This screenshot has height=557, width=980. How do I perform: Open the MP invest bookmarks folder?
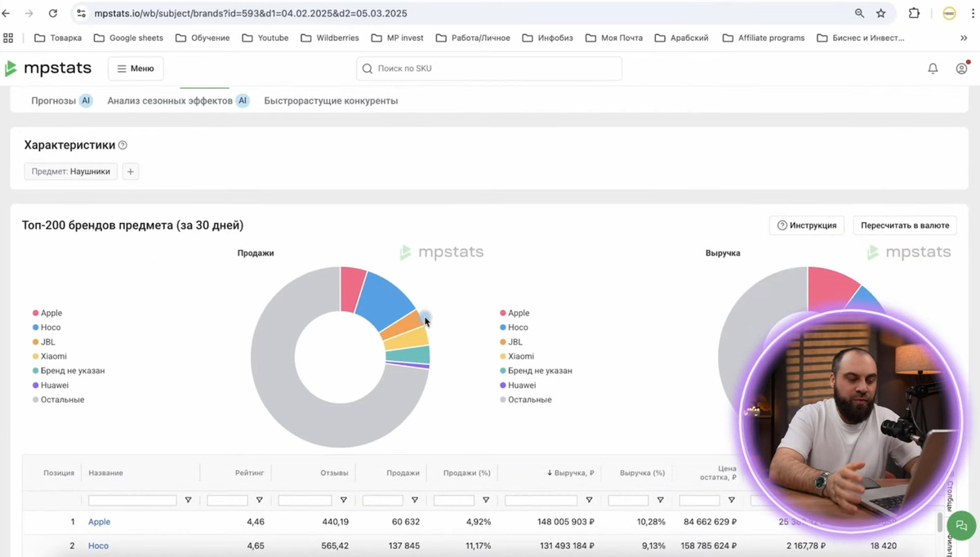(397, 38)
